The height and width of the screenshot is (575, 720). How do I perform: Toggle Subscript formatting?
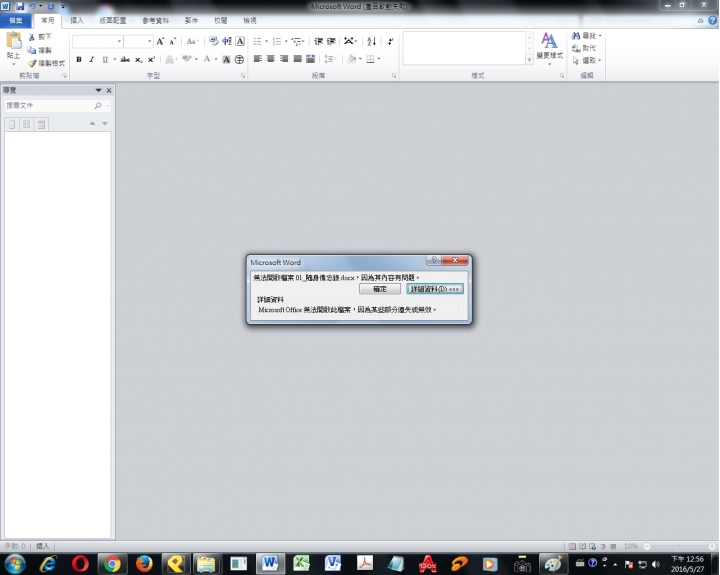pyautogui.click(x=138, y=59)
